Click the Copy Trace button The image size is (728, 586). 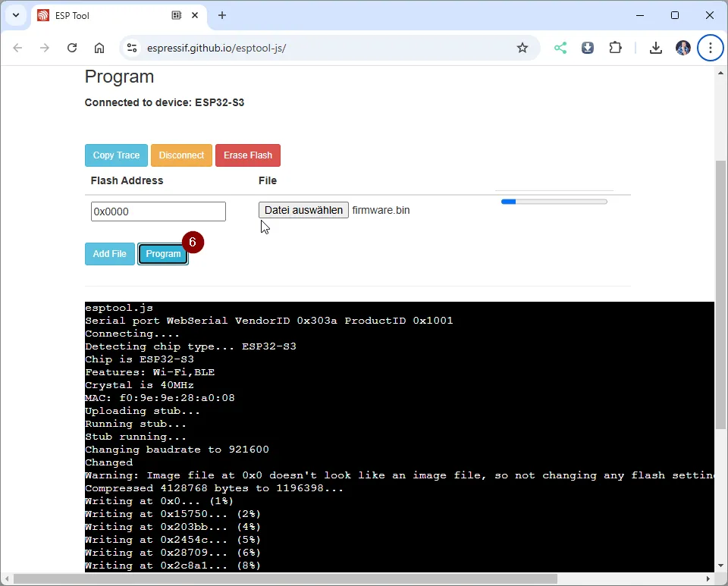click(116, 155)
